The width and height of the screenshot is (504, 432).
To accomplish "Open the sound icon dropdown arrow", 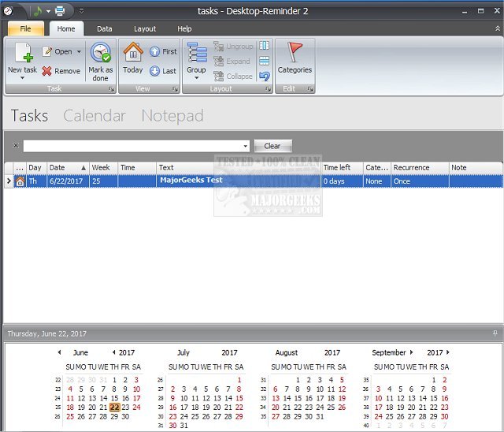I will click(x=48, y=11).
